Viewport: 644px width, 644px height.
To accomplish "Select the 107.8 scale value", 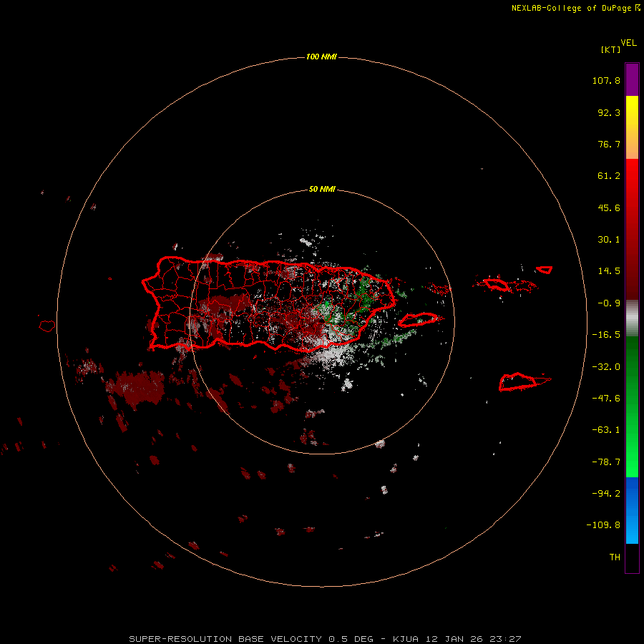I will [x=606, y=80].
